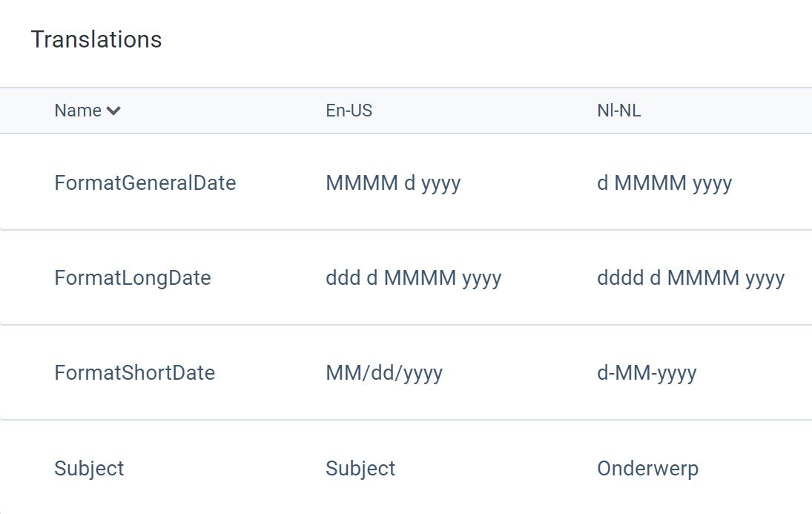Click the sort chevron next to Name
This screenshot has width=812, height=514.
tap(113, 111)
